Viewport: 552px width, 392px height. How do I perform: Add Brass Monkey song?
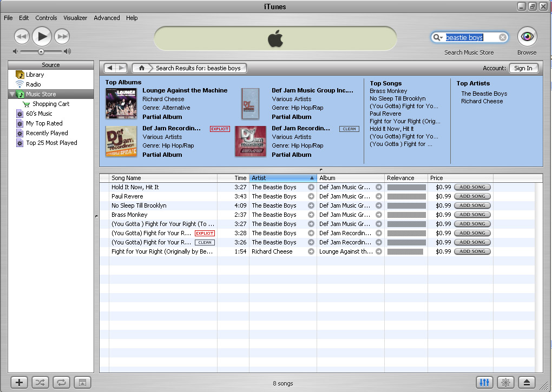pos(472,215)
